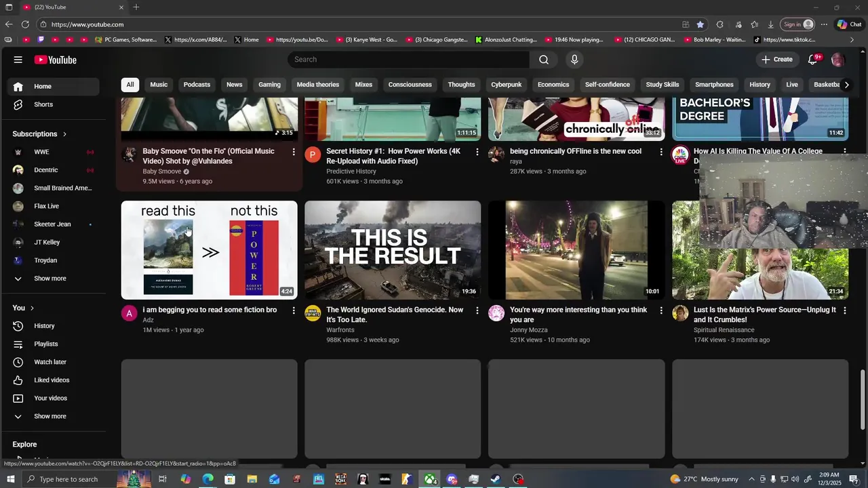
Task: Open Steam from the taskbar
Action: point(496,479)
